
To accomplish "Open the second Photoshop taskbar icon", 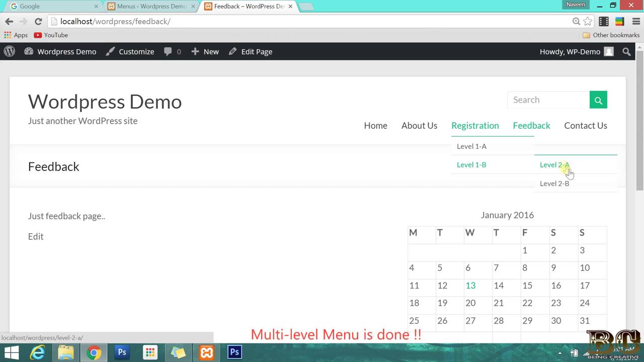I will click(234, 352).
